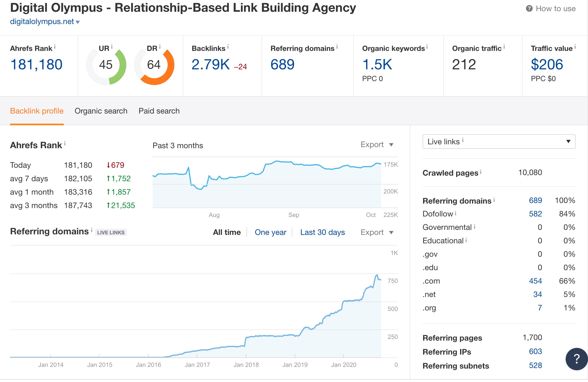Image resolution: width=588 pixels, height=382 pixels.
Task: Click the LIVE LINKS badge
Action: [111, 232]
